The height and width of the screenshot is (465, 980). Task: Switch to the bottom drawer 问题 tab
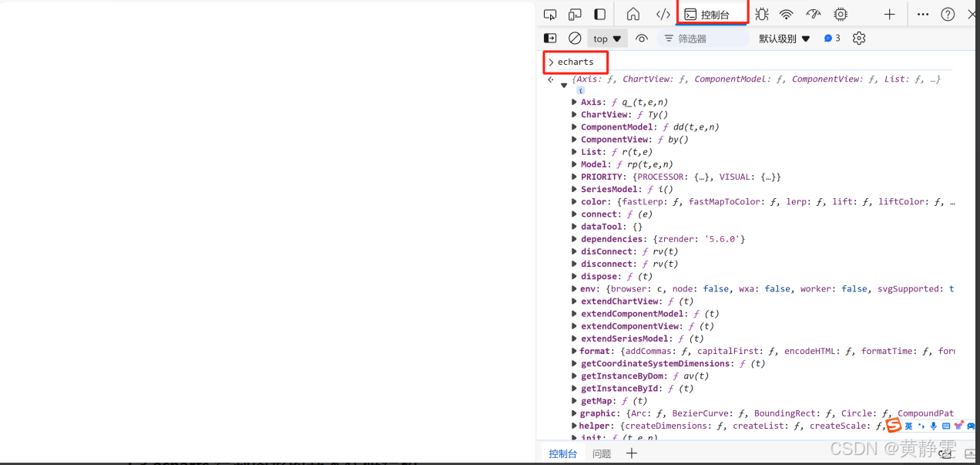click(x=602, y=453)
